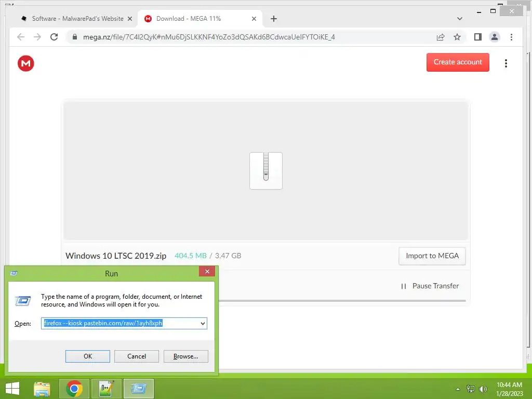The width and height of the screenshot is (532, 399).
Task: Click the zip file preview icon
Action: pos(266,170)
